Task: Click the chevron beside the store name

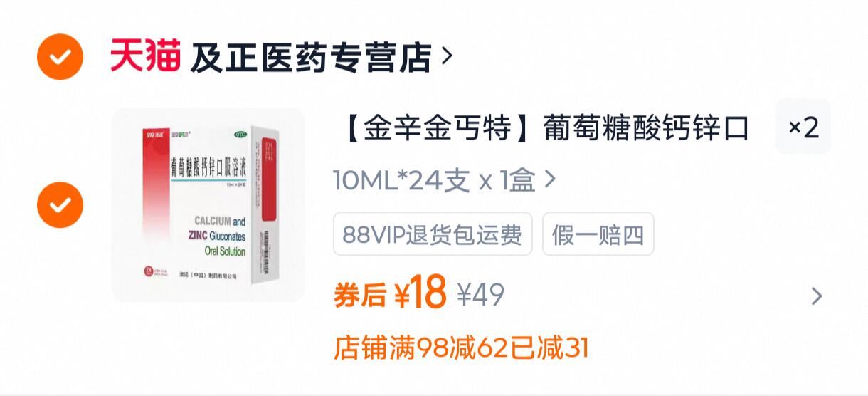Action: (447, 56)
